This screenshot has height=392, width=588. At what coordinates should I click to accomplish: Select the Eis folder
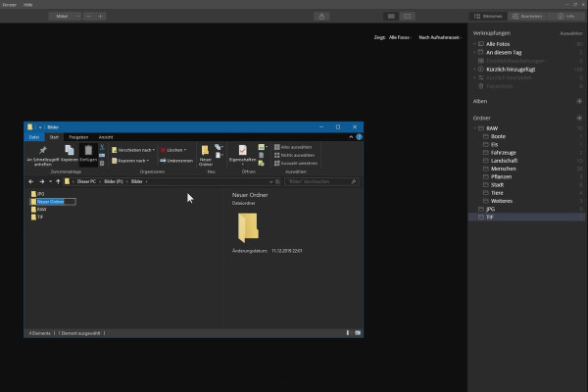[494, 144]
